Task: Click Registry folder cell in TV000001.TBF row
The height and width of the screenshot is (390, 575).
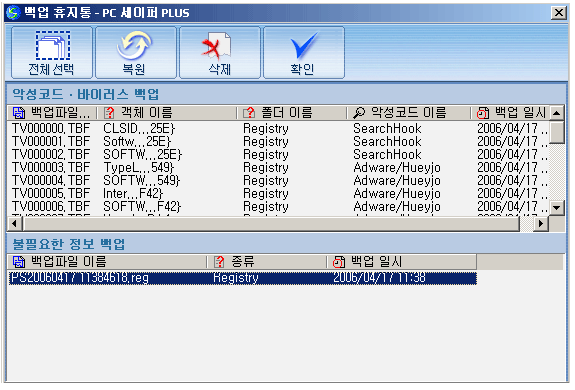Action: coord(266,141)
